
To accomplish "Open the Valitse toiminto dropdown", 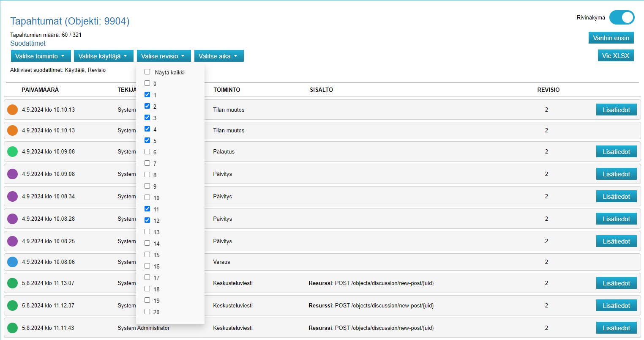I will pos(40,56).
